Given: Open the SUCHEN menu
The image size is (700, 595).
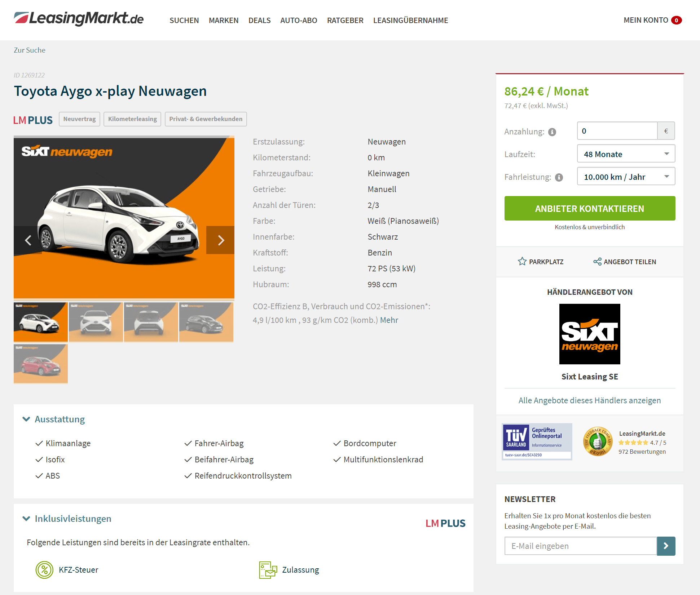Looking at the screenshot, I should pos(184,21).
